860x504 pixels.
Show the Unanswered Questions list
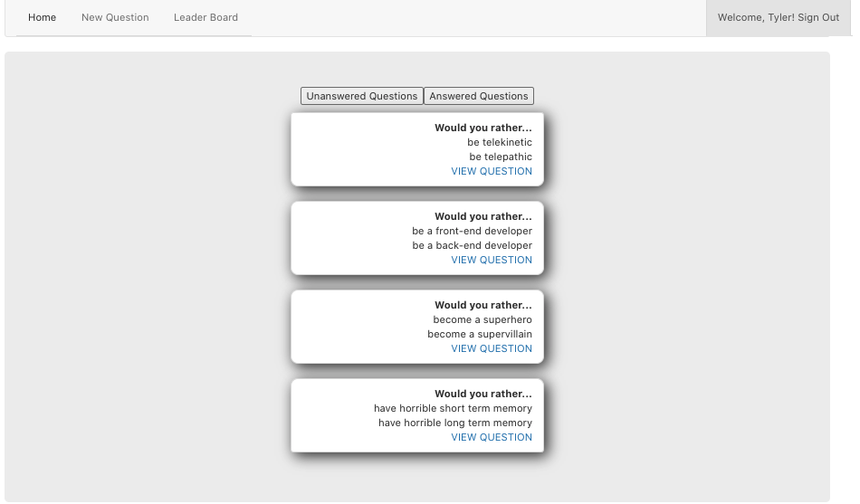[362, 96]
